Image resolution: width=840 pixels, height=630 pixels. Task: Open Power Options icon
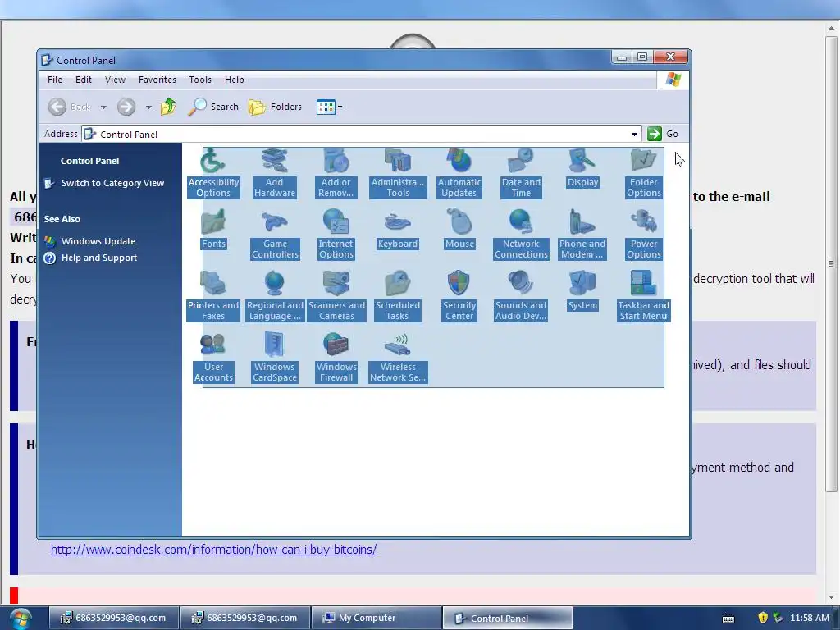pos(643,234)
